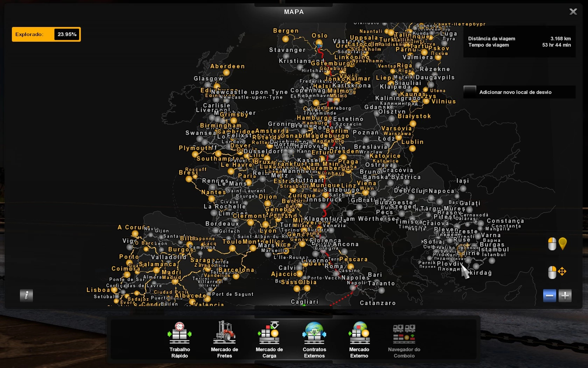Zoom in using the plus button
This screenshot has width=588, height=368.
coord(565,296)
